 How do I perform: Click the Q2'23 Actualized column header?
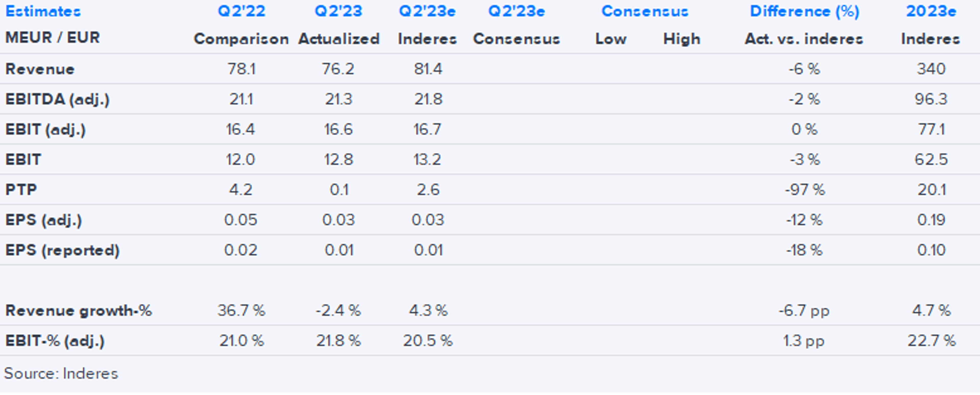(338, 11)
